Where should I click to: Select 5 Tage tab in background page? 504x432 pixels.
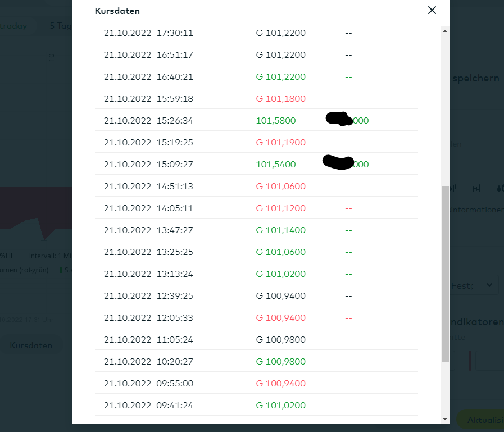coord(61,26)
